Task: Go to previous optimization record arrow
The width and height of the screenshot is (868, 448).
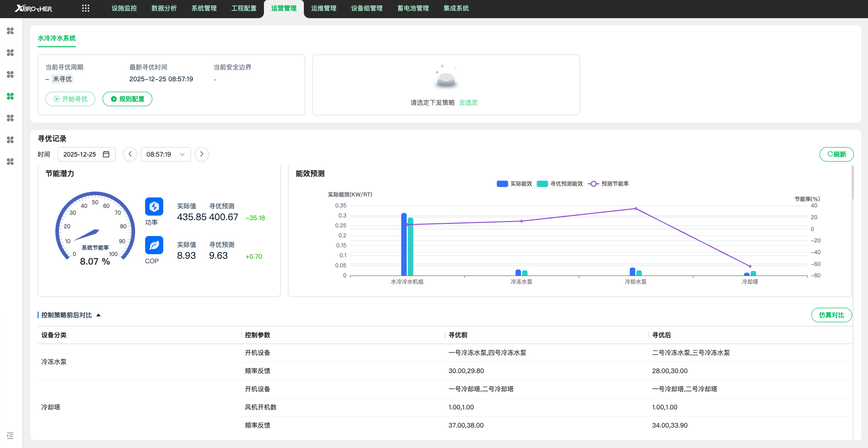Action: [130, 154]
